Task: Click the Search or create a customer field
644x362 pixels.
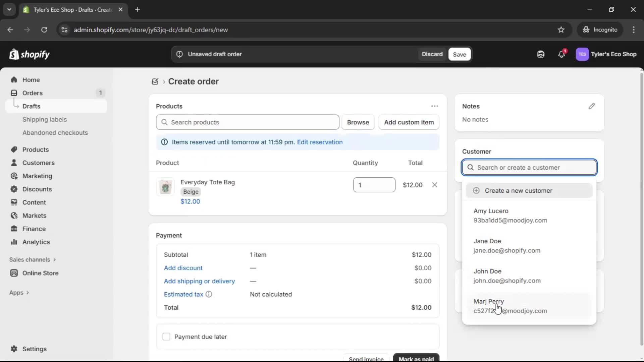Action: [529, 167]
